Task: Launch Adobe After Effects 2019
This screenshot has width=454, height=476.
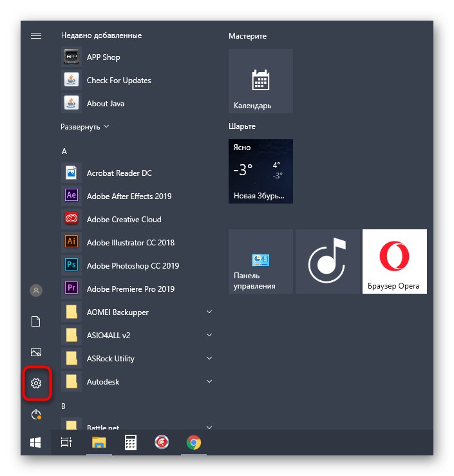Action: click(137, 196)
